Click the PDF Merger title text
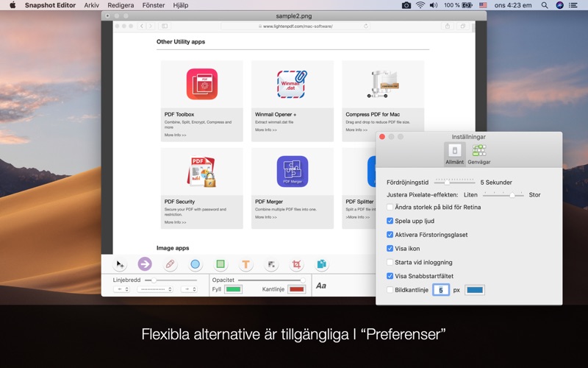Image resolution: width=588 pixels, height=368 pixels. pos(269,202)
